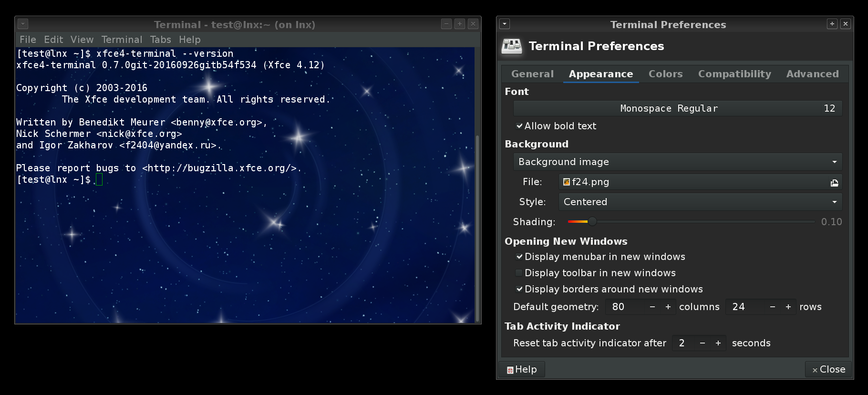
Task: Click the Help button with lifebuoy icon
Action: point(522,369)
